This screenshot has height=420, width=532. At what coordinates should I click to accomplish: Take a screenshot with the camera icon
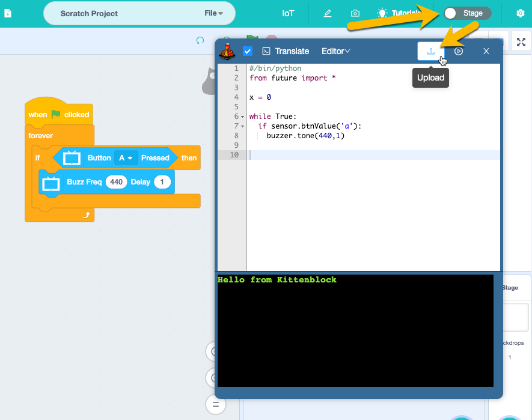[355, 13]
